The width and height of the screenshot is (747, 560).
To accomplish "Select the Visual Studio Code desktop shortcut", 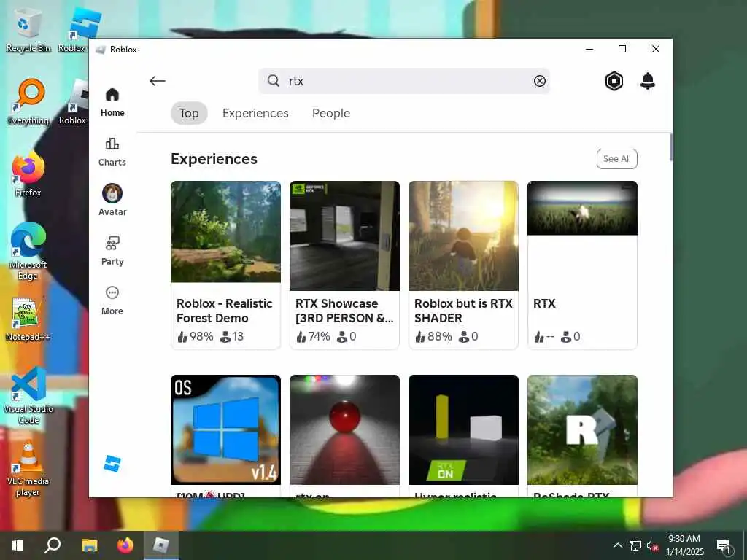I will coord(28,395).
